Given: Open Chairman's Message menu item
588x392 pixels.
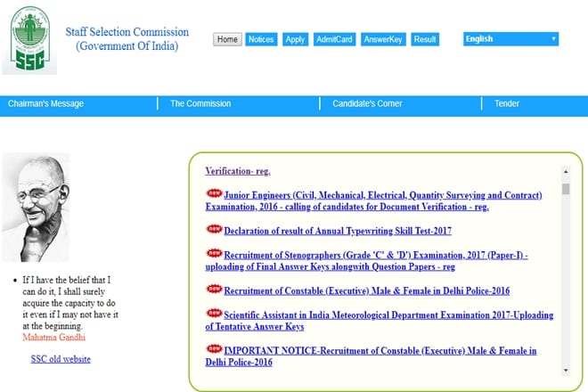Looking at the screenshot, I should point(46,104).
